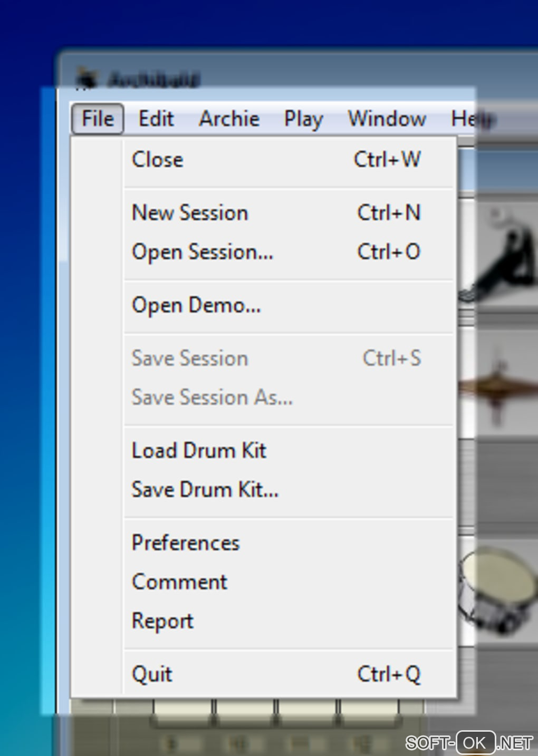Choose Close from the File menu
The image size is (538, 756).
[158, 160]
